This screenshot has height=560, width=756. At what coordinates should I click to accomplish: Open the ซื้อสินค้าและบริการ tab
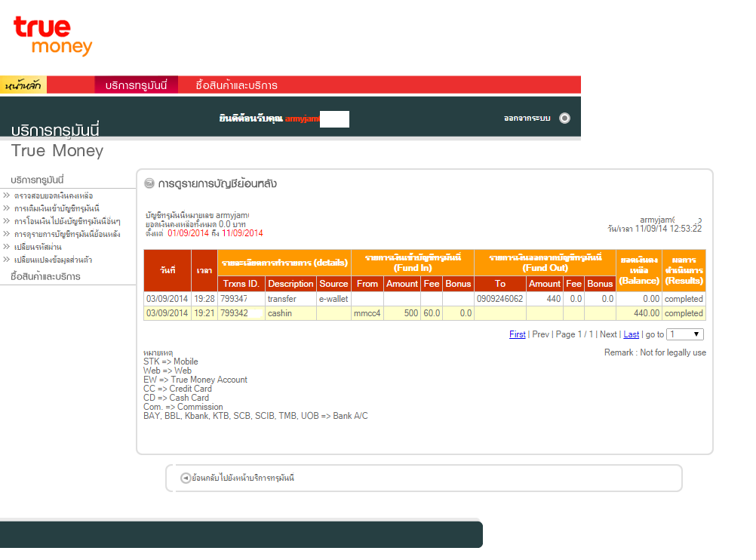pos(236,85)
